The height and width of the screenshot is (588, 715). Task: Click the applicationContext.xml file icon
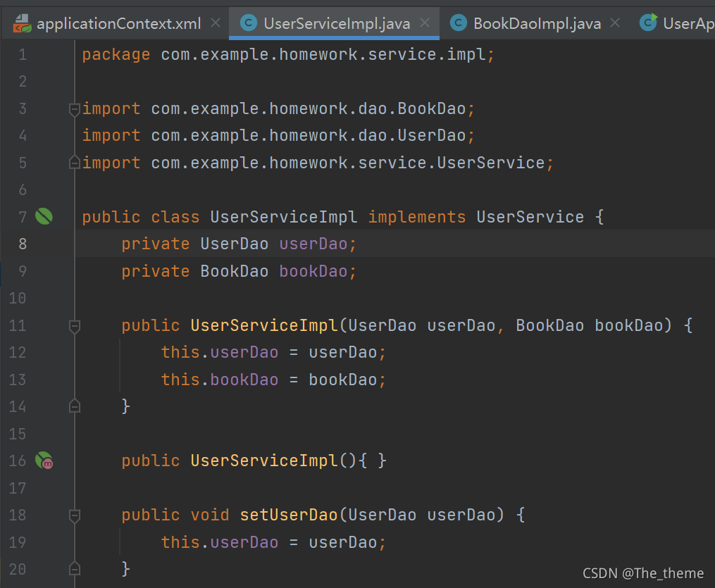tap(22, 23)
